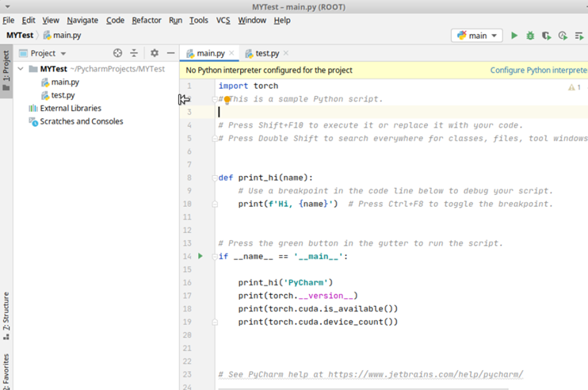Open the Navigate menu
The image size is (588, 390).
click(82, 21)
